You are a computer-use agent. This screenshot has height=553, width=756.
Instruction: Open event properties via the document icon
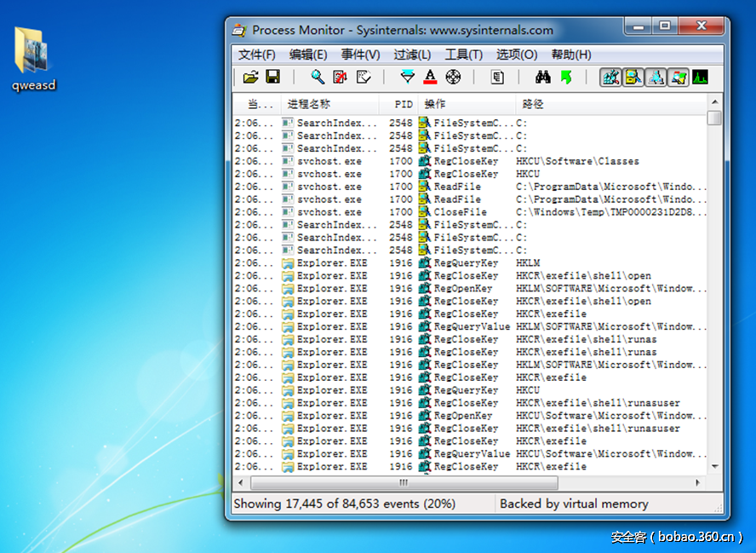495,78
